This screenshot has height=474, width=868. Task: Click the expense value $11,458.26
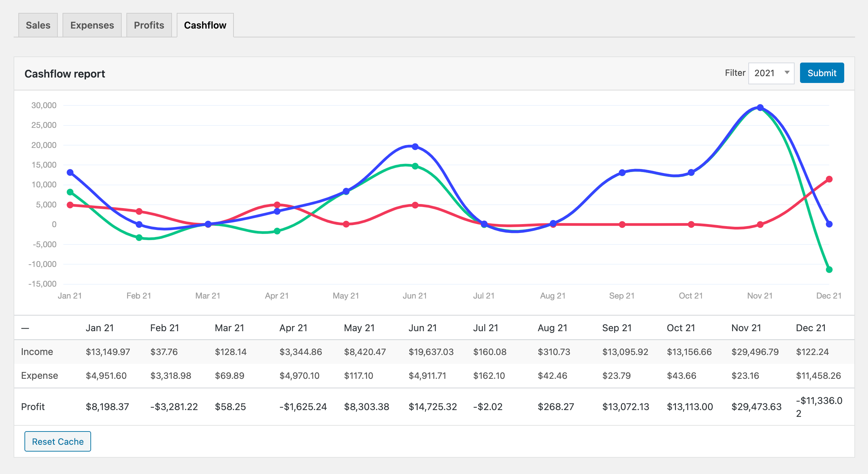click(x=818, y=375)
